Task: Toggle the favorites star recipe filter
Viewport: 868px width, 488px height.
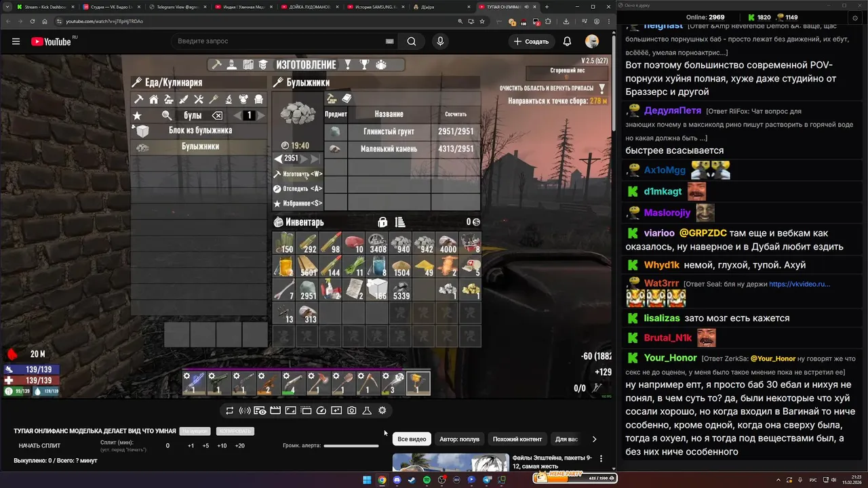Action: point(137,115)
